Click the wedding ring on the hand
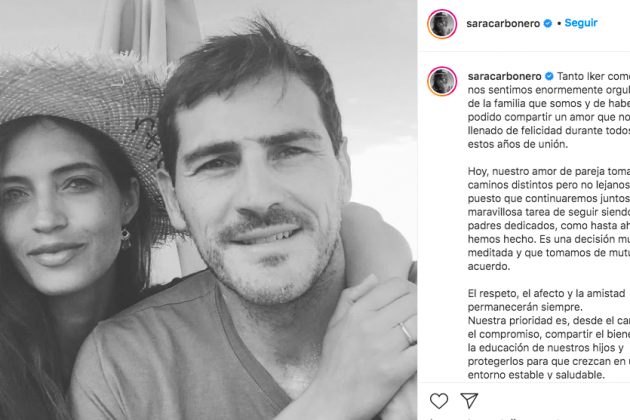Screen dimensions: 630x420 pyautogui.click(x=407, y=333)
